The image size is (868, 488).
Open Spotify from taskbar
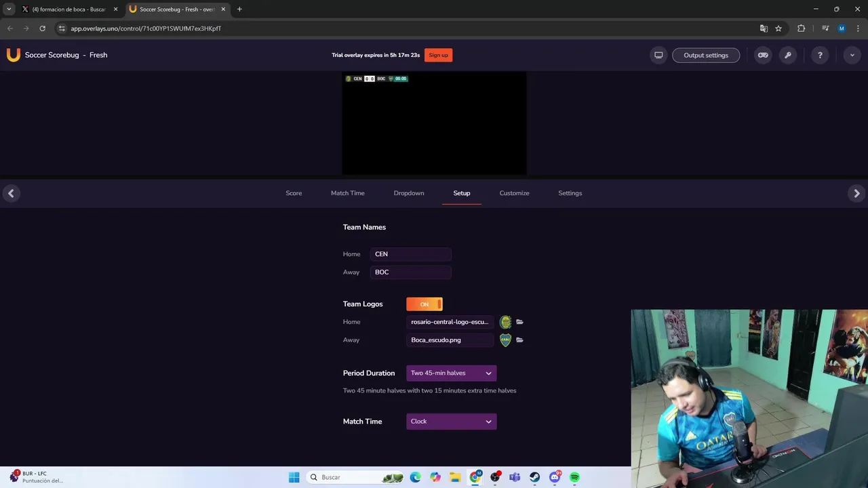574,477
